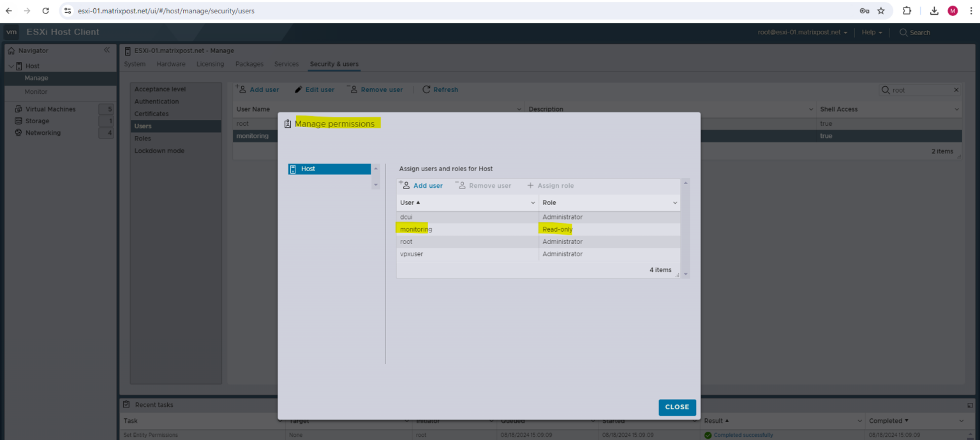
Task: Open the User Name column dropdown
Action: (519, 109)
